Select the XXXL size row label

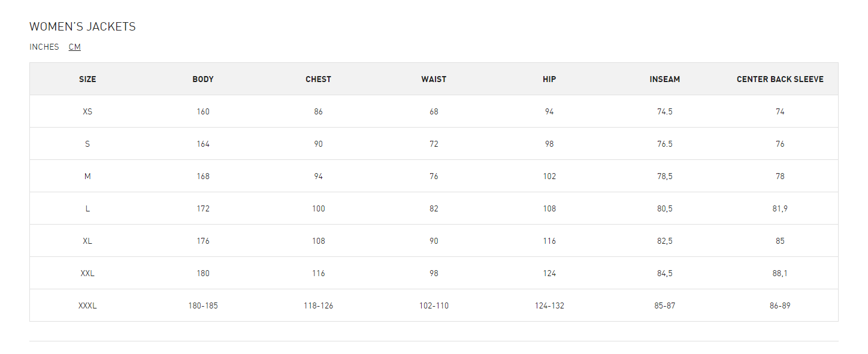(x=87, y=305)
